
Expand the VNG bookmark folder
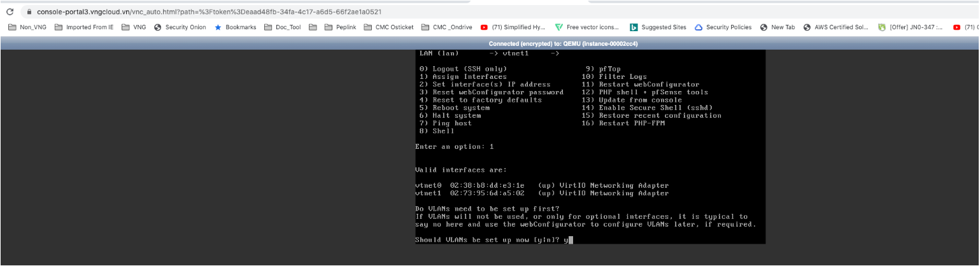[x=134, y=27]
